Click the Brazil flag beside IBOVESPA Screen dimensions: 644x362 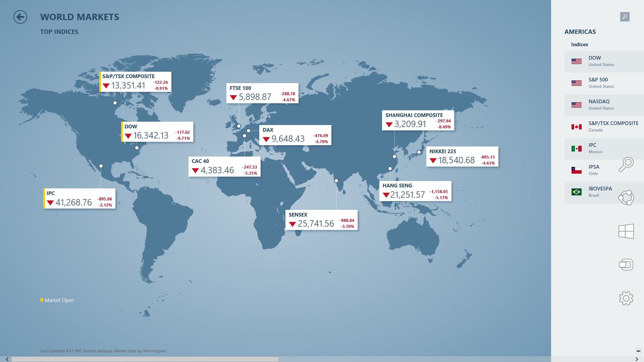click(577, 192)
